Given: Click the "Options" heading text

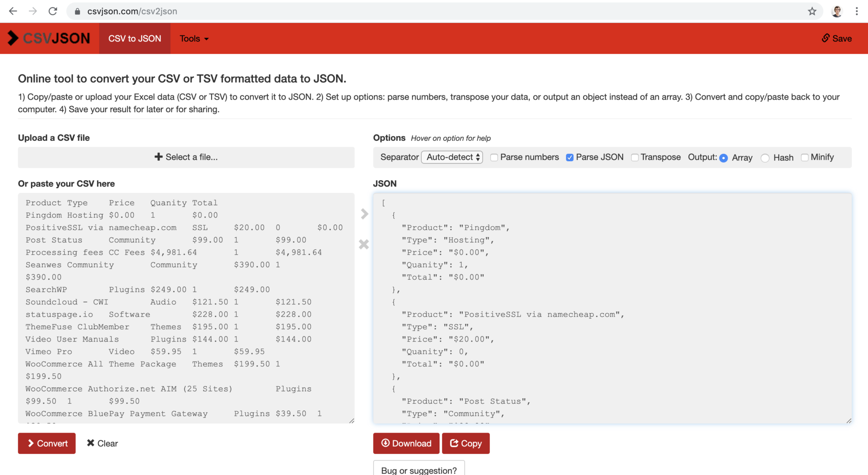Looking at the screenshot, I should point(389,138).
